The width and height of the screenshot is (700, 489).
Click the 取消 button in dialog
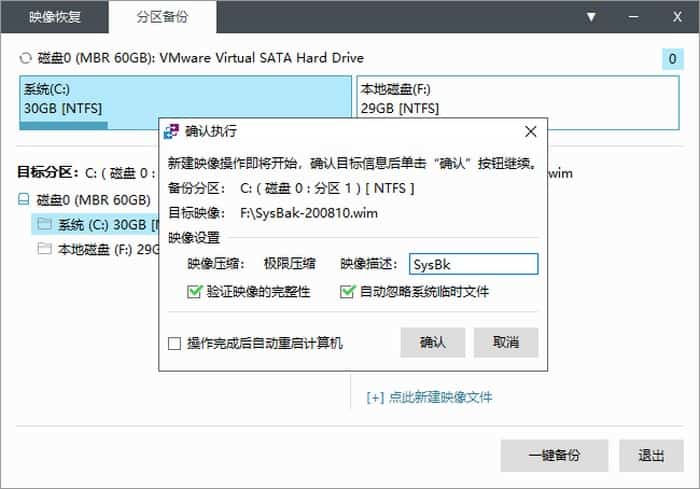pyautogui.click(x=506, y=343)
